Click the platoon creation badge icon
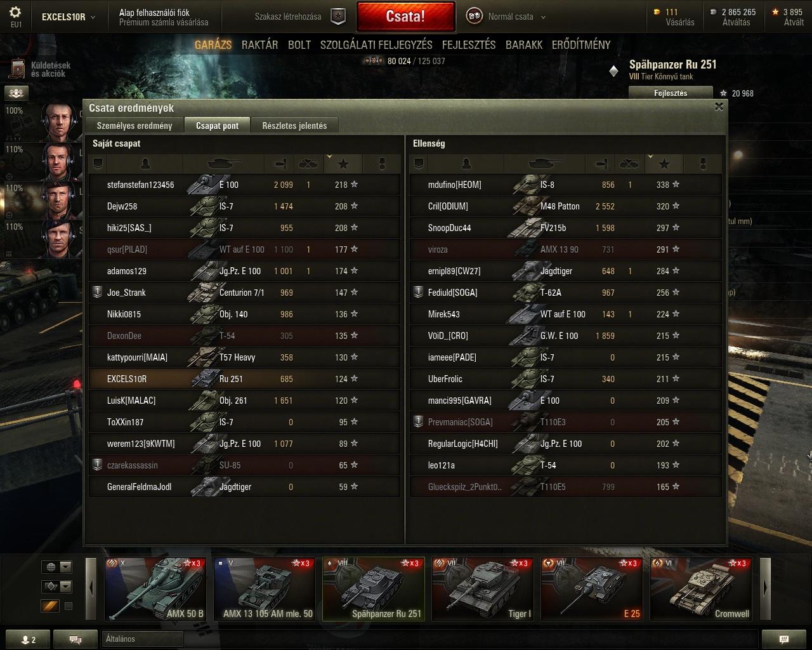Image resolution: width=812 pixels, height=650 pixels. click(x=339, y=17)
